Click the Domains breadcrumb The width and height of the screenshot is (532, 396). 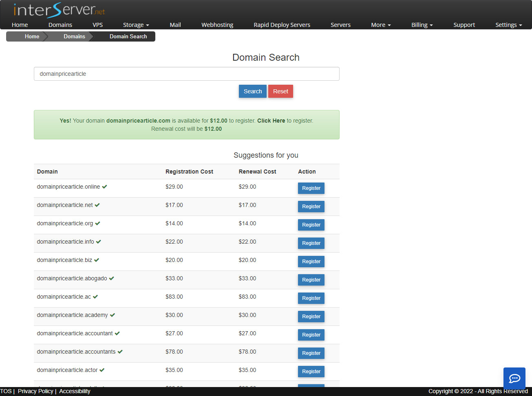pos(74,36)
